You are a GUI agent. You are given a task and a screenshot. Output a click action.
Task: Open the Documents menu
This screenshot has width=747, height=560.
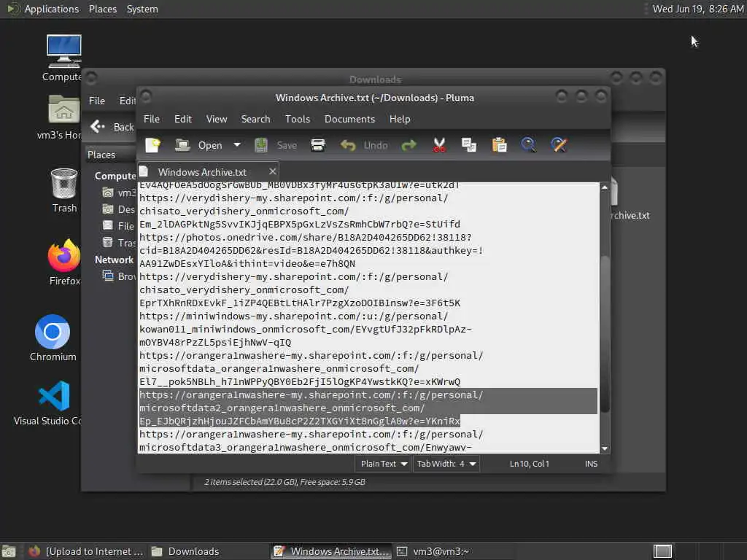349,119
